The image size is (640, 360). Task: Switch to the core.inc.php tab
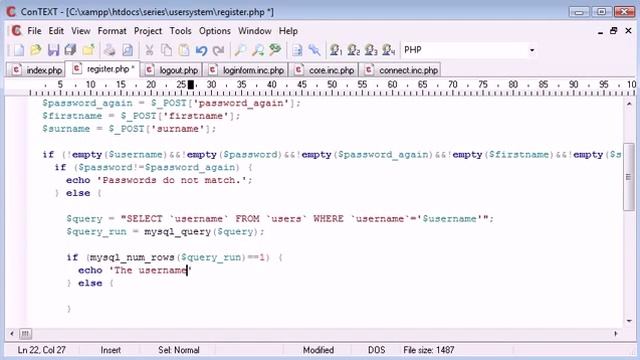324,70
